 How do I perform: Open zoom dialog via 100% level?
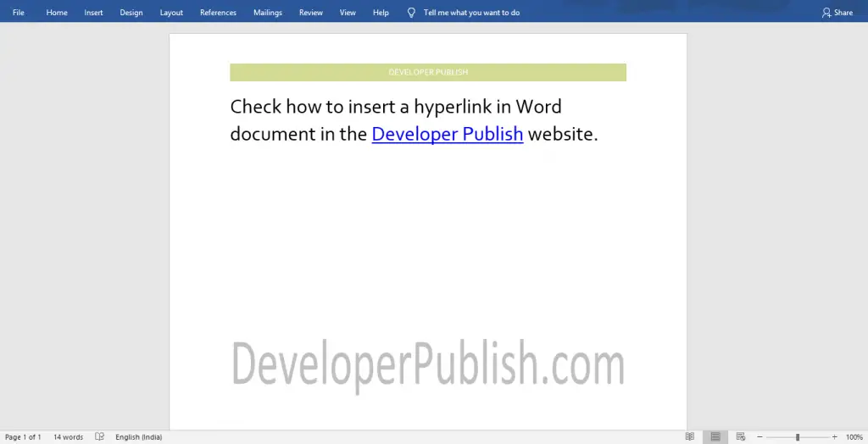854,437
